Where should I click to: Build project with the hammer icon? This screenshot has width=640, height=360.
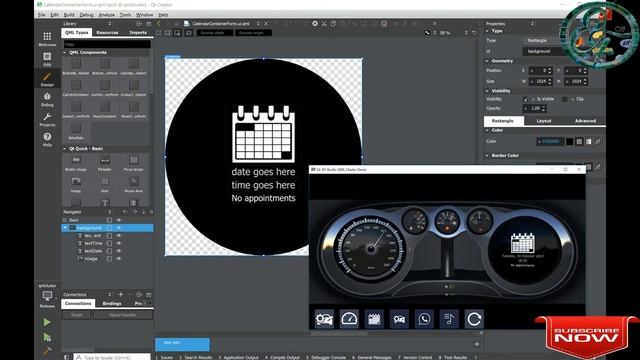pyautogui.click(x=47, y=351)
